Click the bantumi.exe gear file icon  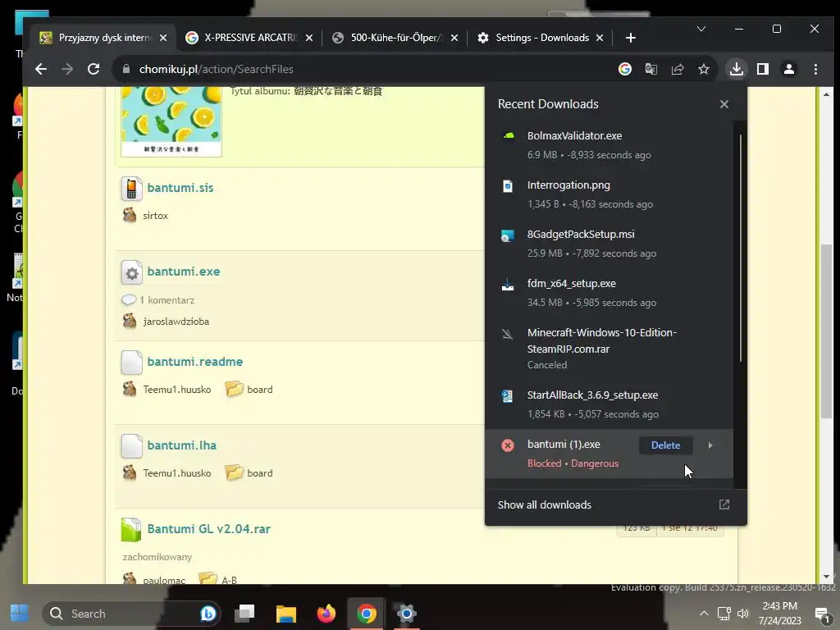pos(131,272)
